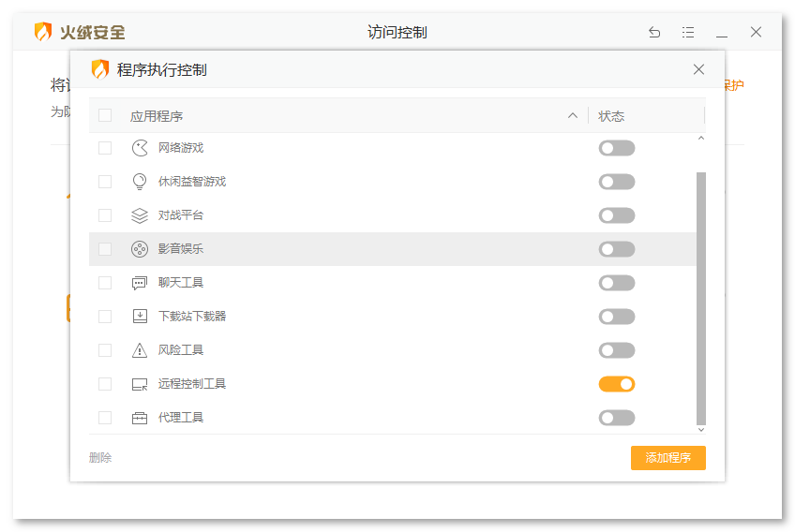
Task: Click the 风险工具 warning triangle icon
Action: pos(140,350)
